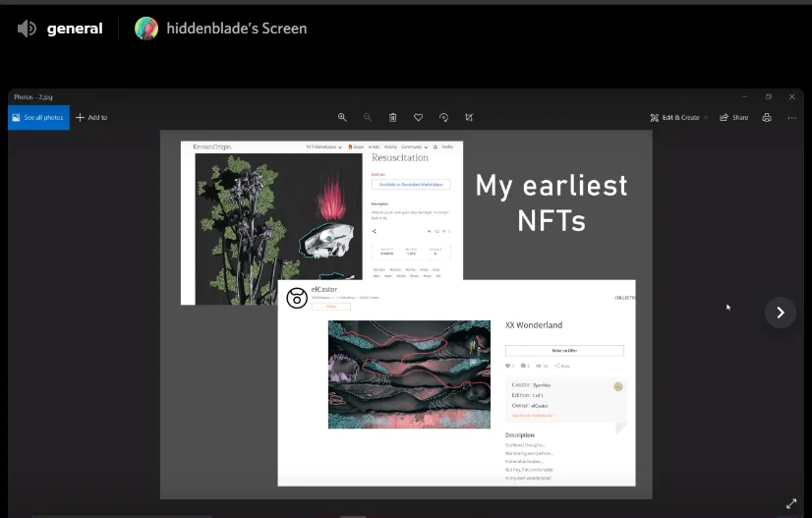Click the zoom out magnifier icon
Image resolution: width=812 pixels, height=518 pixels.
click(368, 118)
